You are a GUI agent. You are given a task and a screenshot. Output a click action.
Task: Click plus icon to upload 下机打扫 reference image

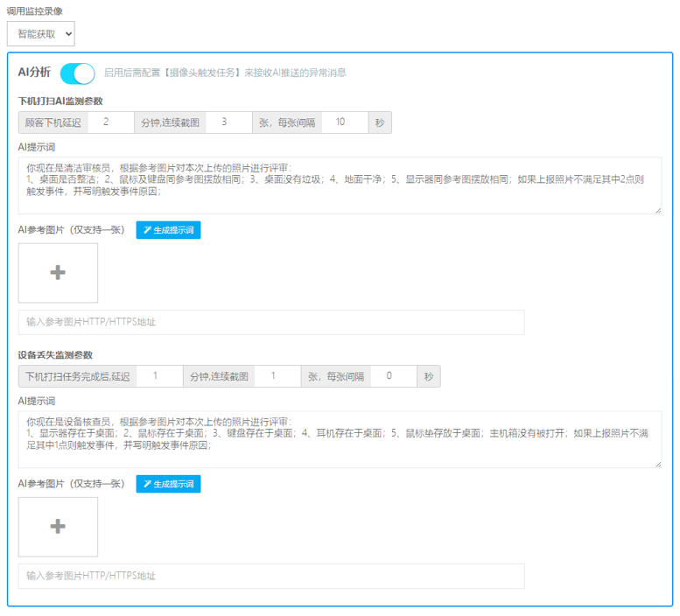[x=58, y=273]
